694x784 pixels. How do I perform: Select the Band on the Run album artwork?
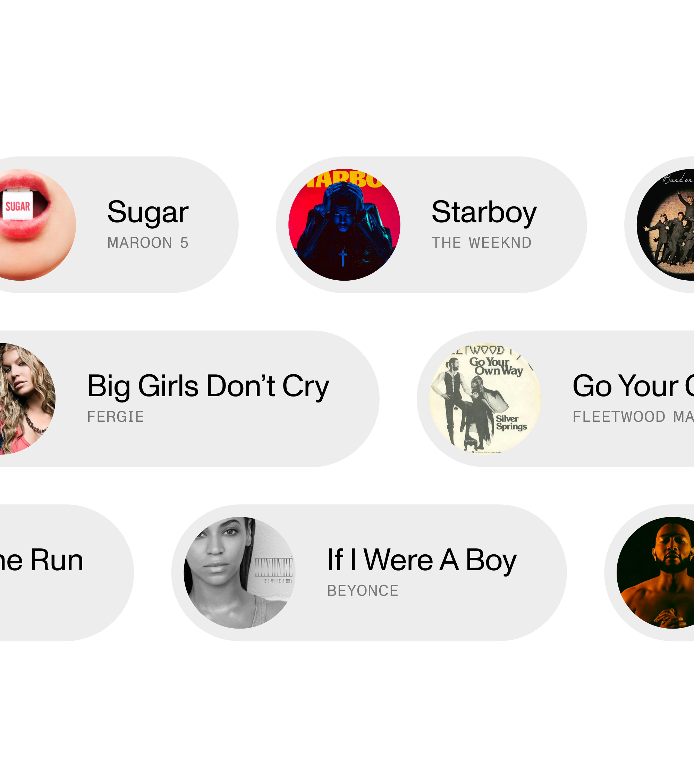[x=666, y=225]
